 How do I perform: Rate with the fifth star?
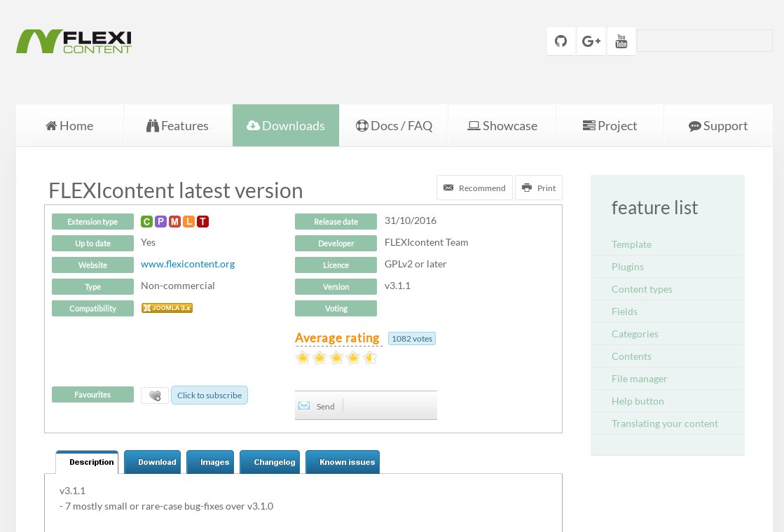tap(370, 358)
